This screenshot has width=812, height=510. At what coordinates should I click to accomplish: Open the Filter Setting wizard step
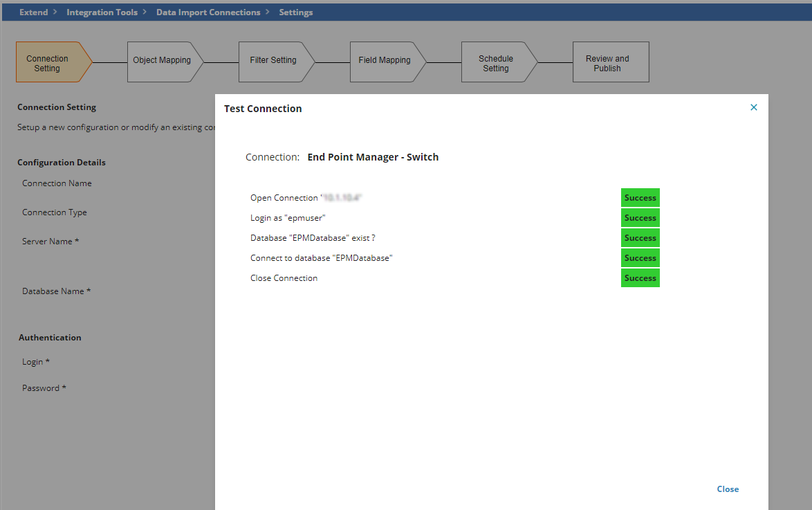tap(273, 61)
